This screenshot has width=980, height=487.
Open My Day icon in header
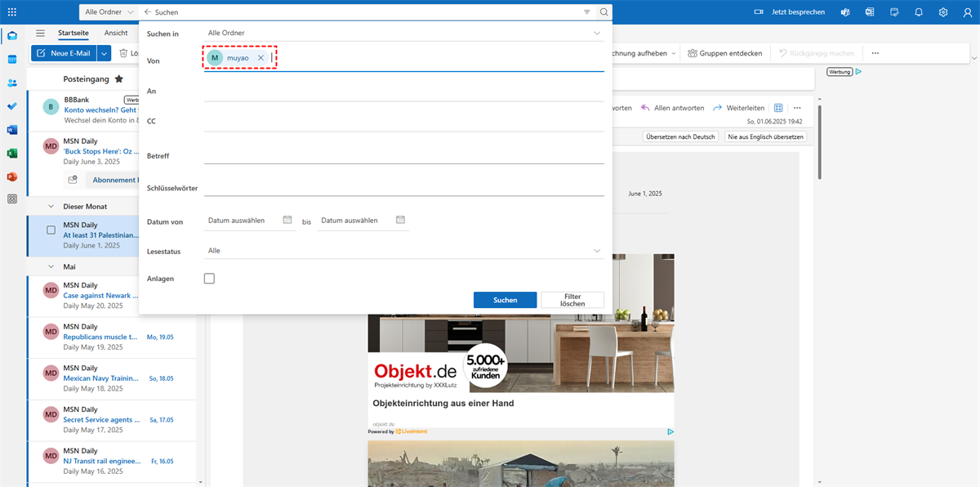pos(894,12)
